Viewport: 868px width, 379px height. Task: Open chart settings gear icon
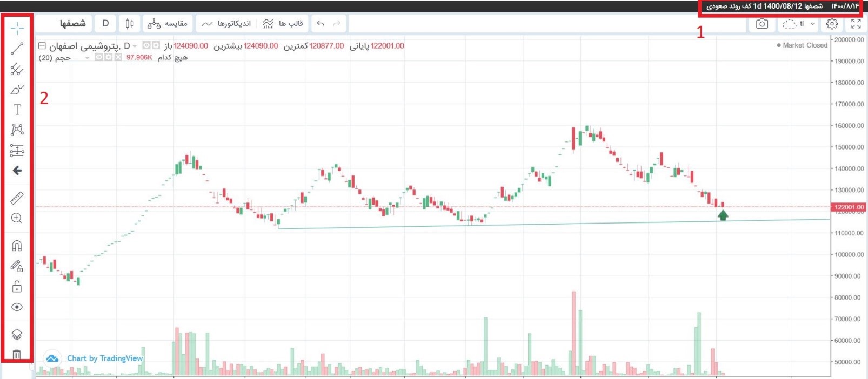click(x=832, y=24)
